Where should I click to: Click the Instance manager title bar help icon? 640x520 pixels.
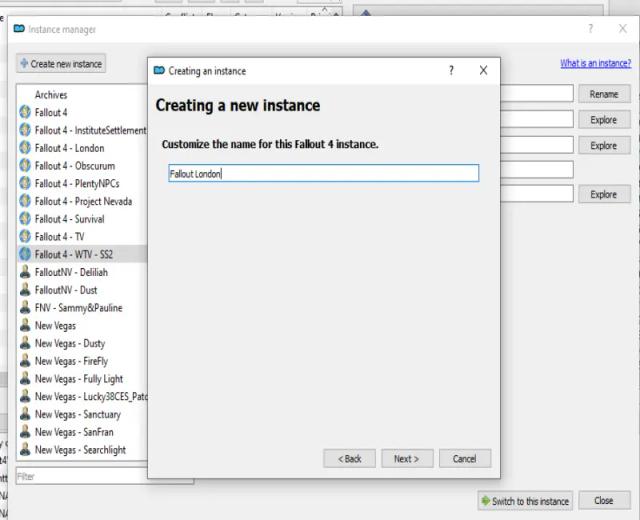click(x=590, y=29)
